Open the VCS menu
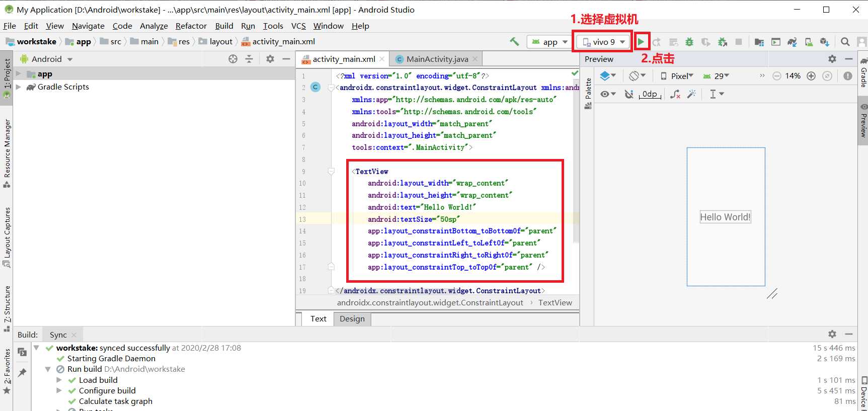868x411 pixels. point(298,26)
